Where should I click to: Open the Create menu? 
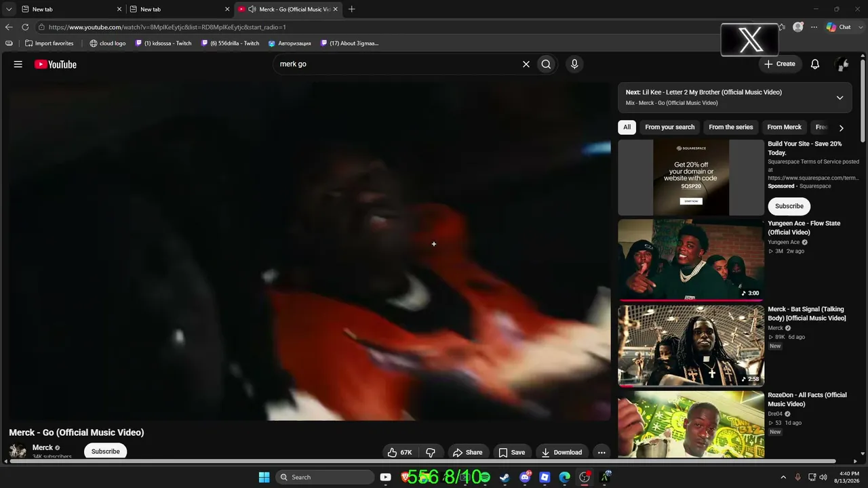coord(780,64)
